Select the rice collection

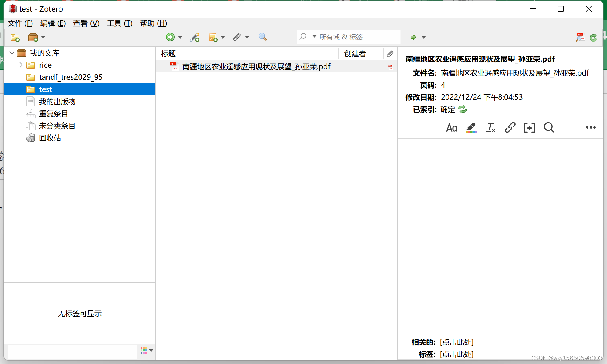tap(45, 65)
